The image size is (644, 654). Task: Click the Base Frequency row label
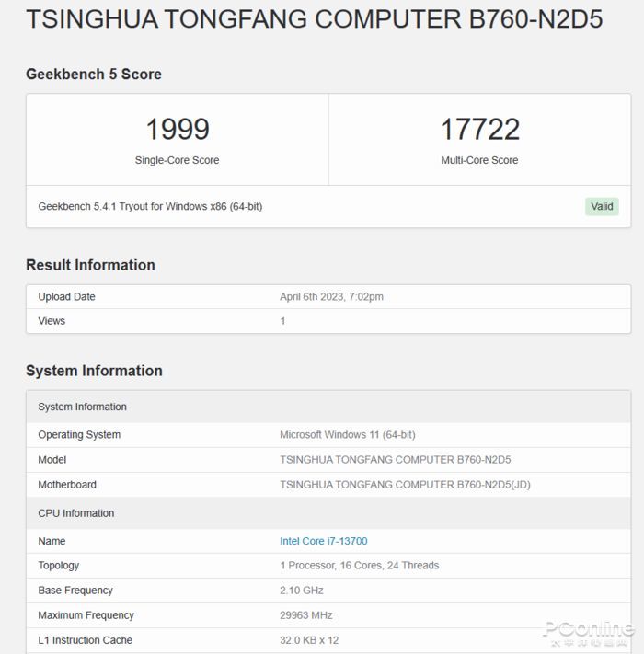coord(75,591)
